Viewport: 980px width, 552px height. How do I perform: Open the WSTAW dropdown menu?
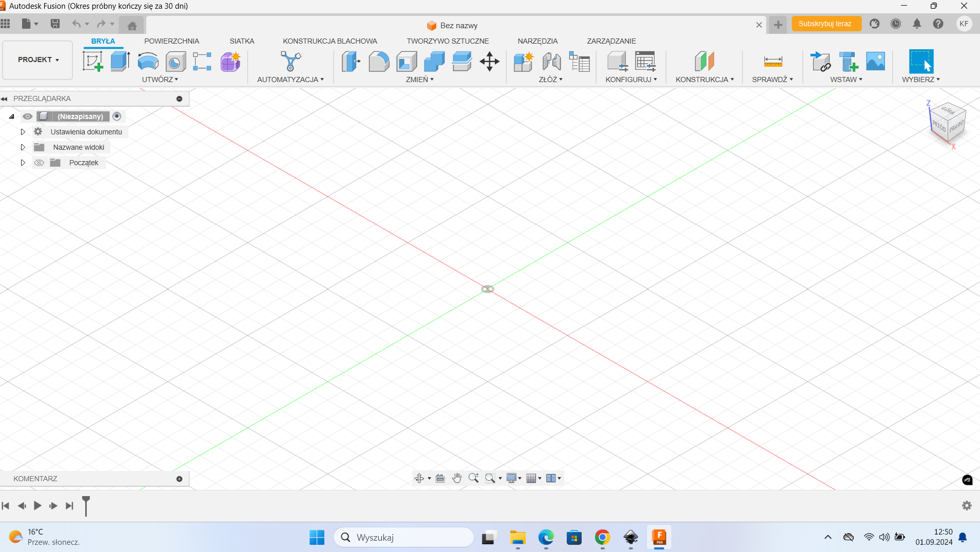tap(847, 80)
